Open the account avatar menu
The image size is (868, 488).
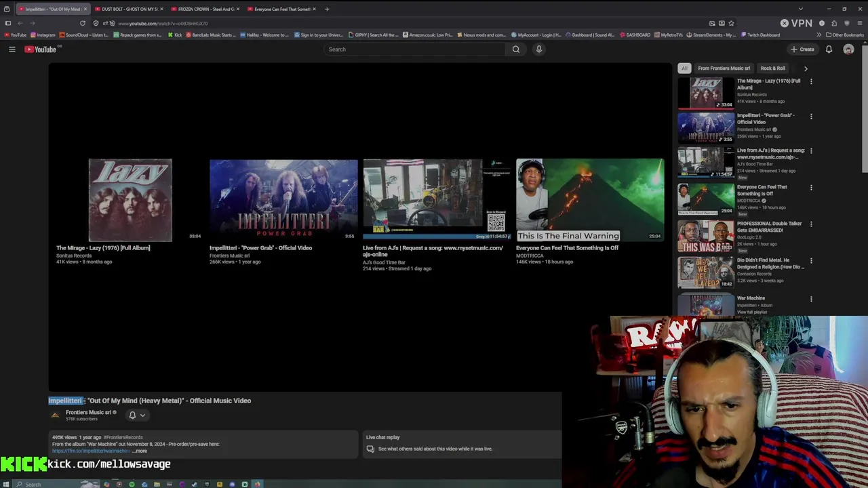point(848,49)
